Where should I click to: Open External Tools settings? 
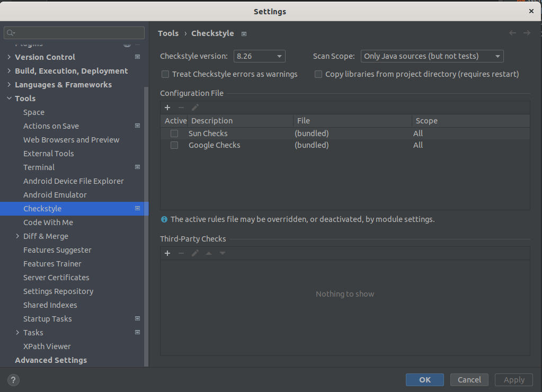click(48, 154)
